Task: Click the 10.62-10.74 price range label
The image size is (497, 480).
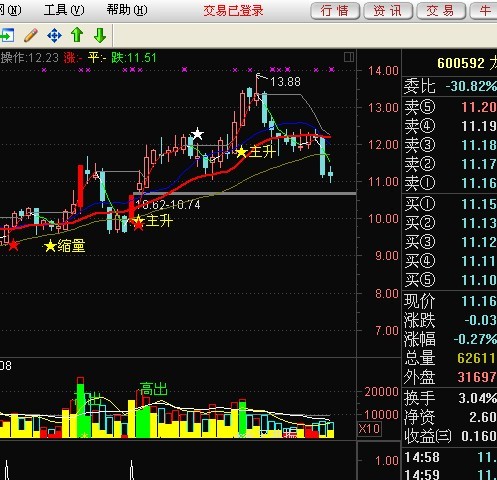Action: (x=168, y=205)
